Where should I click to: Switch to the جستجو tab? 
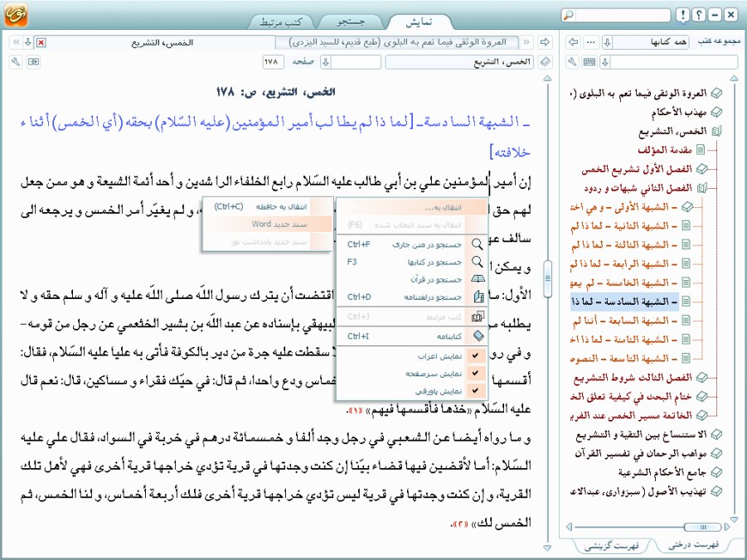(351, 22)
